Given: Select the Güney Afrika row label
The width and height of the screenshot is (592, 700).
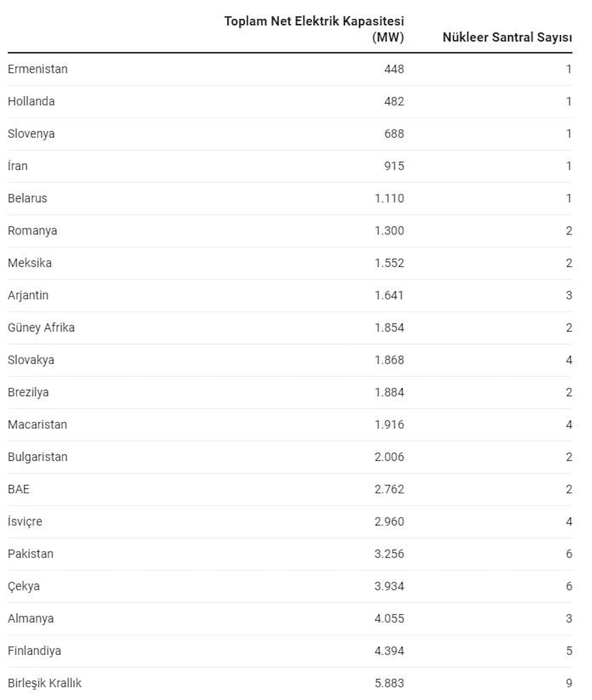Looking at the screenshot, I should [41, 328].
